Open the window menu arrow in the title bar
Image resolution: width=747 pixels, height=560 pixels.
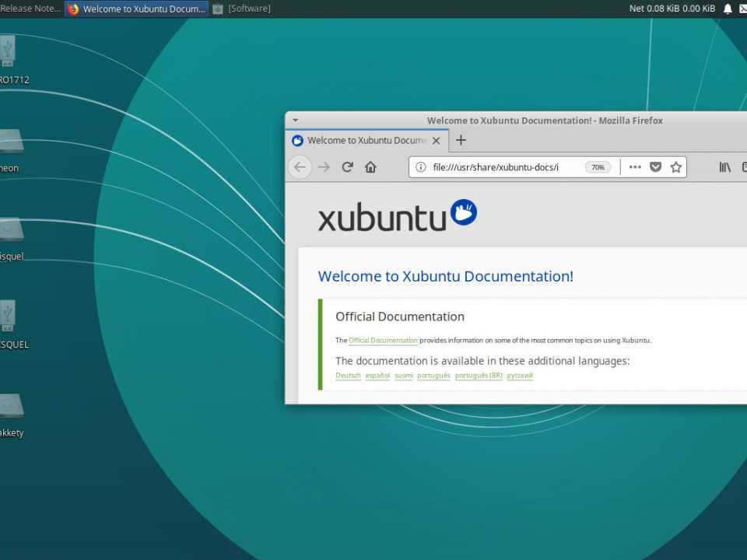coord(295,121)
